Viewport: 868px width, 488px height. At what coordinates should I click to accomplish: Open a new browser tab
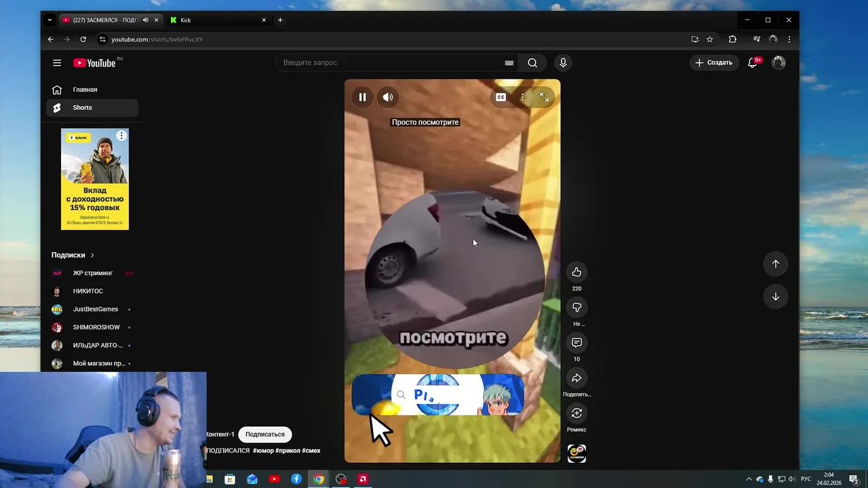[x=280, y=20]
